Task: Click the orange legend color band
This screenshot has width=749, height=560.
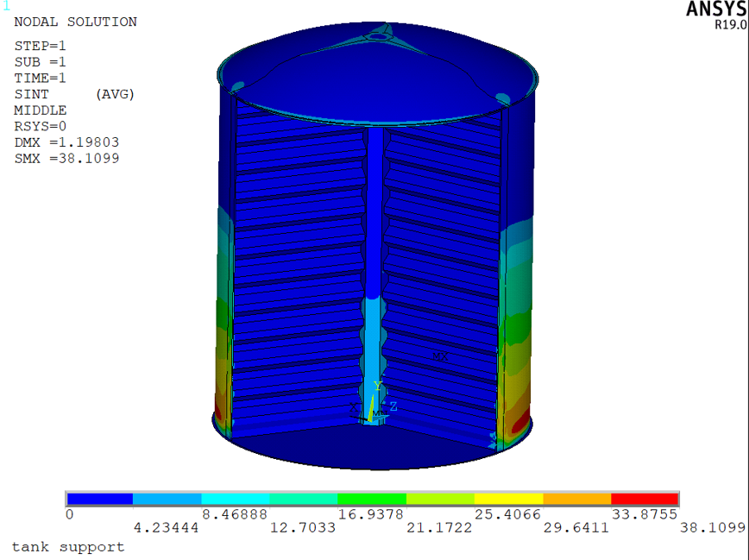Action: point(577,499)
